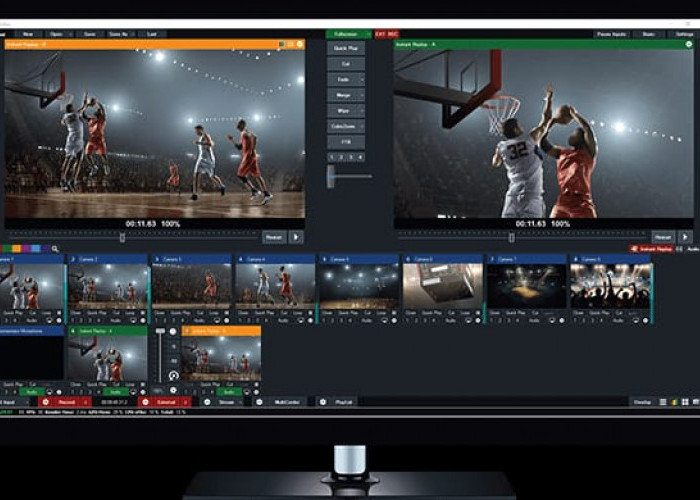Click the Stream settings gear icon
Viewport: 700px width, 500px height.
[x=206, y=402]
